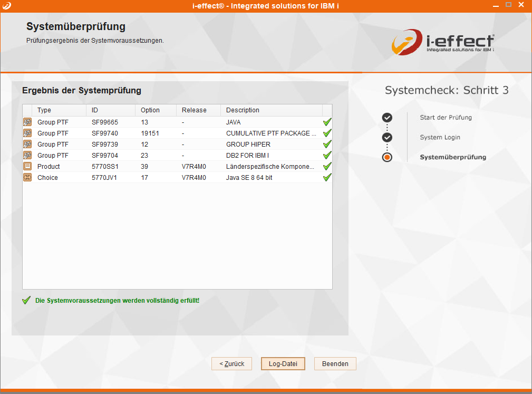532x394 pixels.
Task: Go back with the Zurück button
Action: (x=231, y=364)
